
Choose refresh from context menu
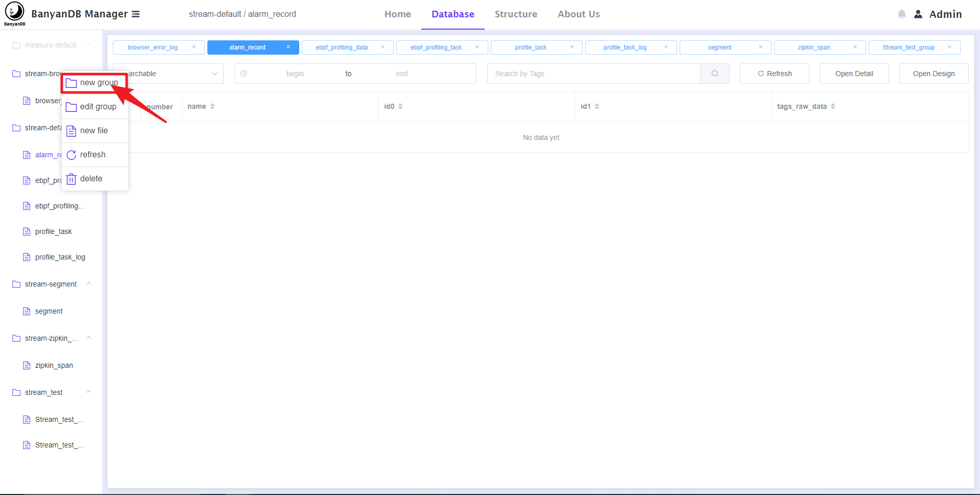click(95, 155)
